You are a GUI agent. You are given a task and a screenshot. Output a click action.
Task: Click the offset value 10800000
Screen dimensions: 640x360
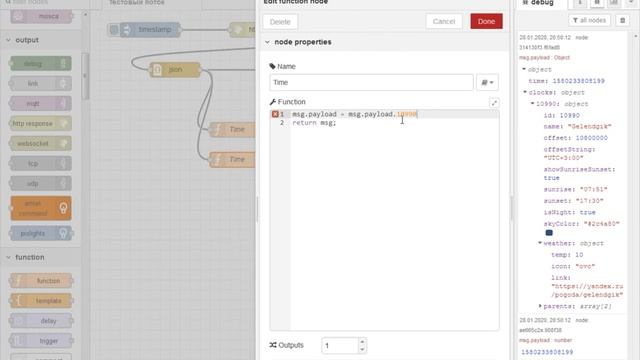point(591,138)
